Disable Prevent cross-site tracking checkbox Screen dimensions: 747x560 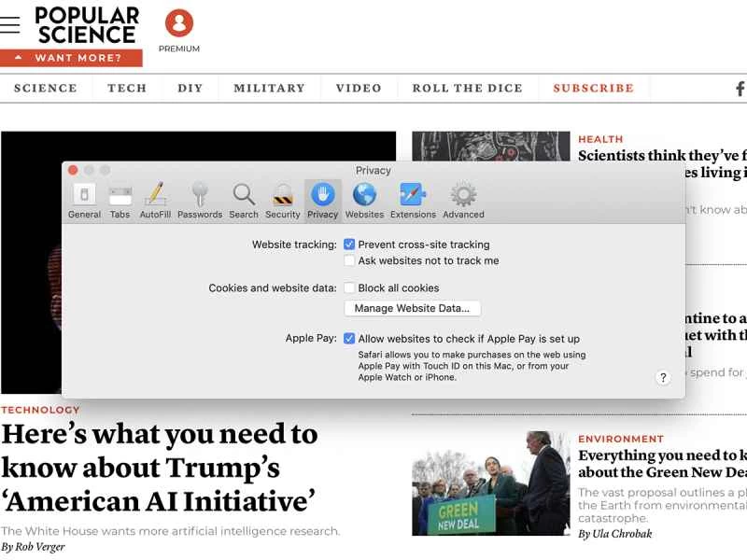coord(349,245)
